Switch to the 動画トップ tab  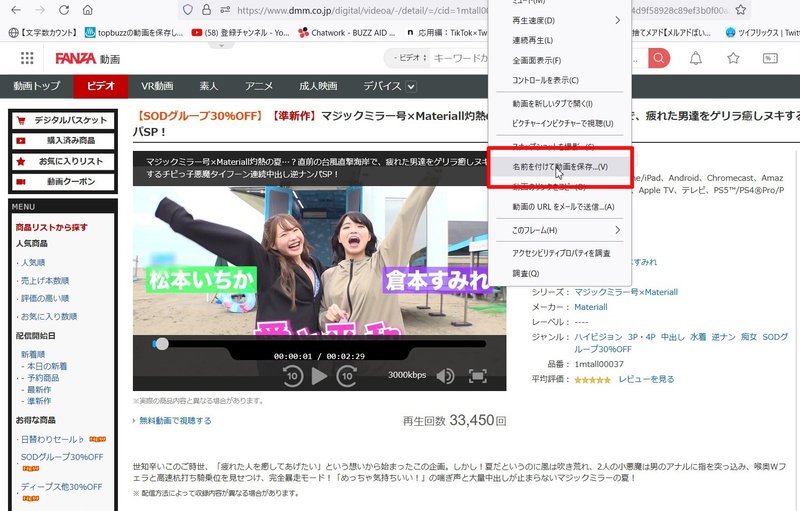37,86
